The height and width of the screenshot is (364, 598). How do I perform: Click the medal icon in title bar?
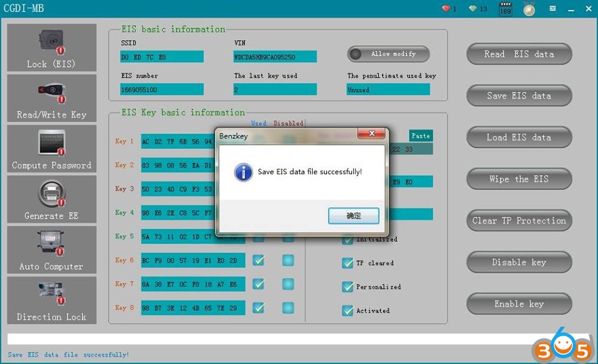[x=529, y=9]
